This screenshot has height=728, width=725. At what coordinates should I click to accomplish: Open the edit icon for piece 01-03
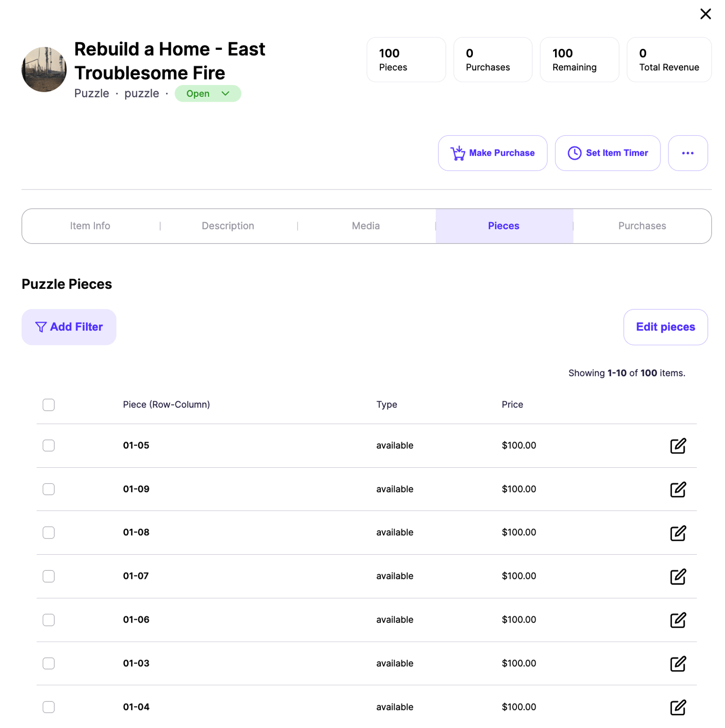pos(678,663)
